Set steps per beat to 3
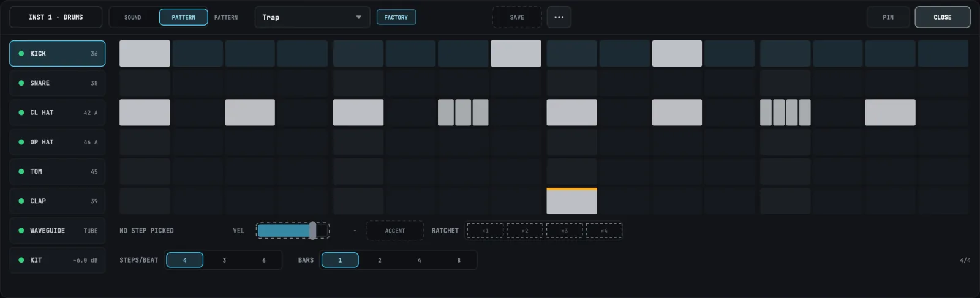Screen dimensions: 980x298 [224, 260]
